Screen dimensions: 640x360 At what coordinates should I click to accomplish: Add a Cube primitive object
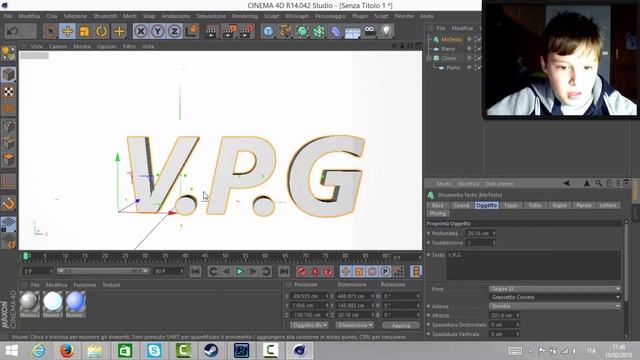(x=268, y=31)
